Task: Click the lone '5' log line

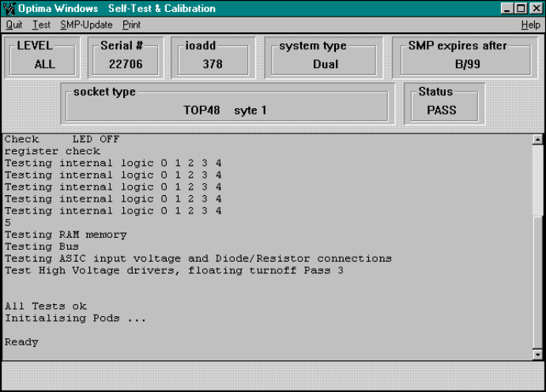Action: [8, 223]
